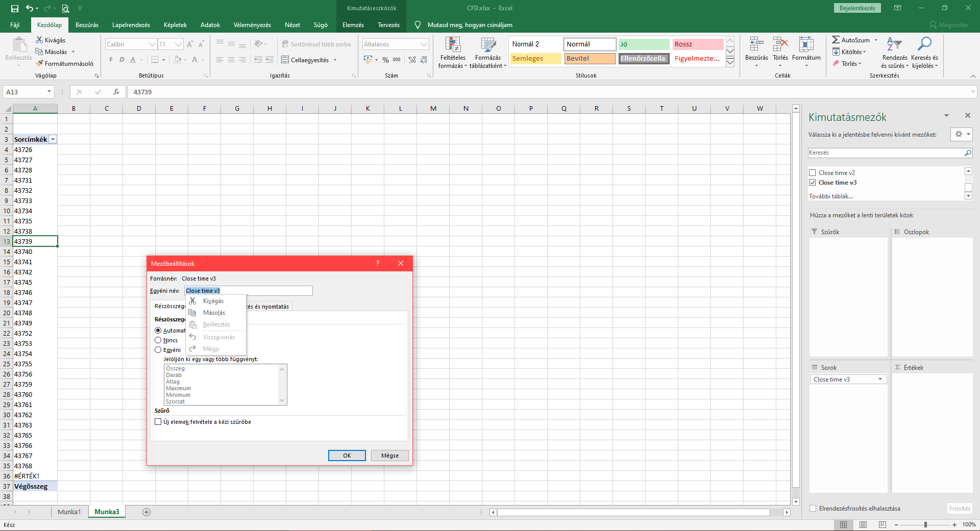
Task: Open the Close time v3 Sorok field dropdown
Action: click(880, 380)
